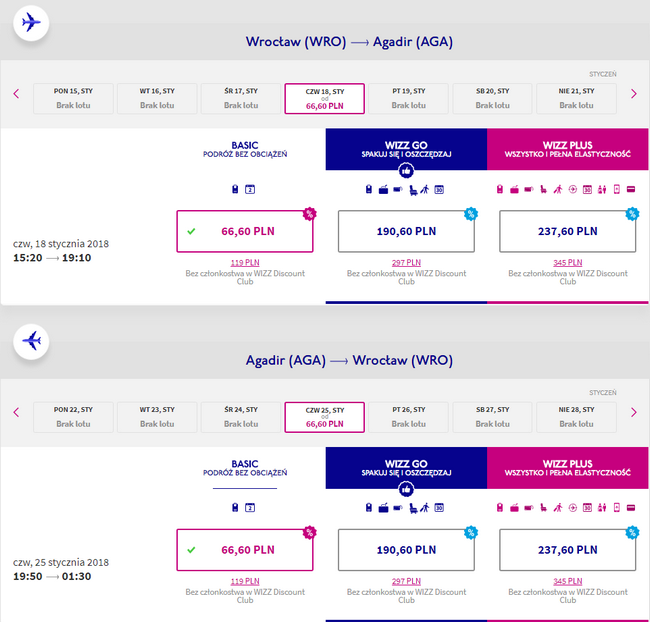The height and width of the screenshot is (622, 650).
Task: Click the calendar '2' icon under outbound BASIC
Action: click(x=250, y=190)
